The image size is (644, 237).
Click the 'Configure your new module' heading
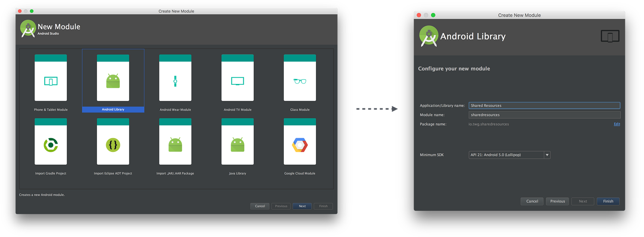coord(454,68)
